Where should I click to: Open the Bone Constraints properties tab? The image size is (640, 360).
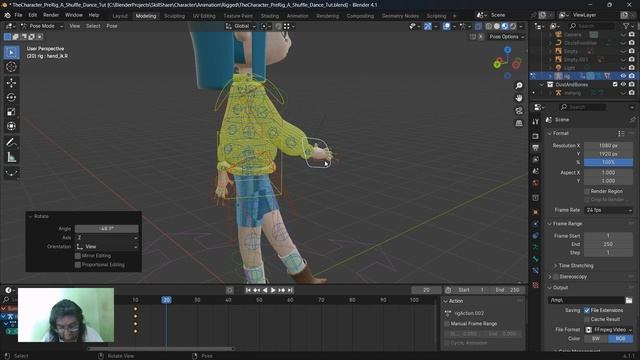tap(536, 271)
